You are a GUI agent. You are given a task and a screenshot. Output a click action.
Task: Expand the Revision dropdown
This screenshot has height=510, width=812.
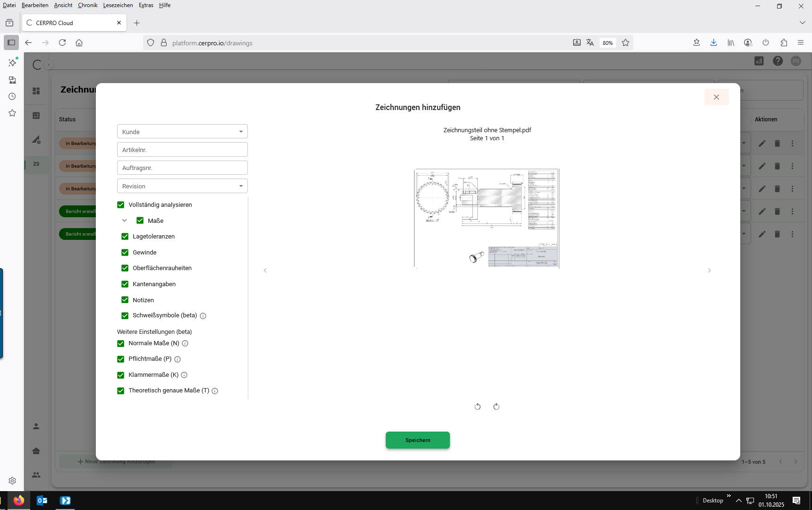[182, 186]
